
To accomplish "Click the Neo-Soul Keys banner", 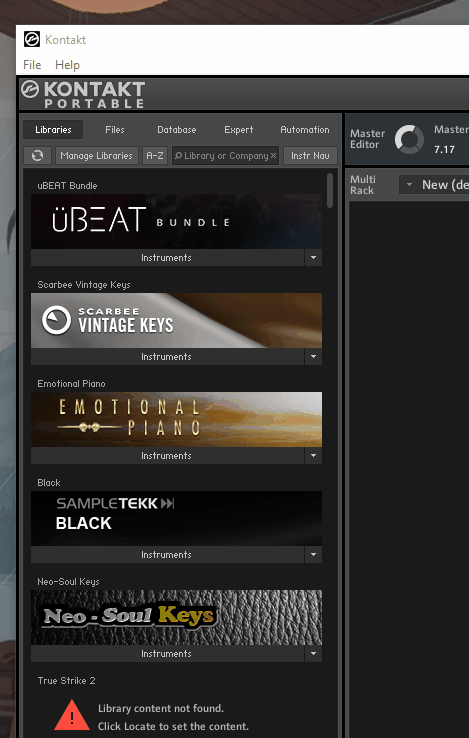I will [x=177, y=618].
